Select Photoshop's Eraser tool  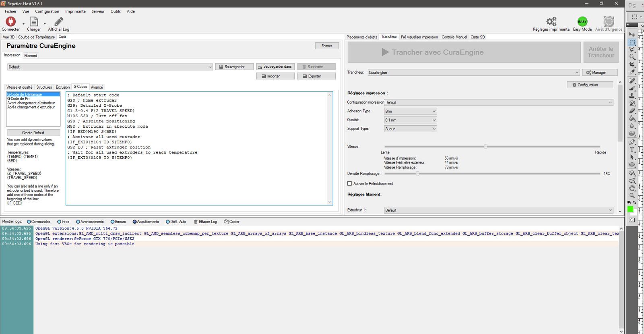coord(632,110)
